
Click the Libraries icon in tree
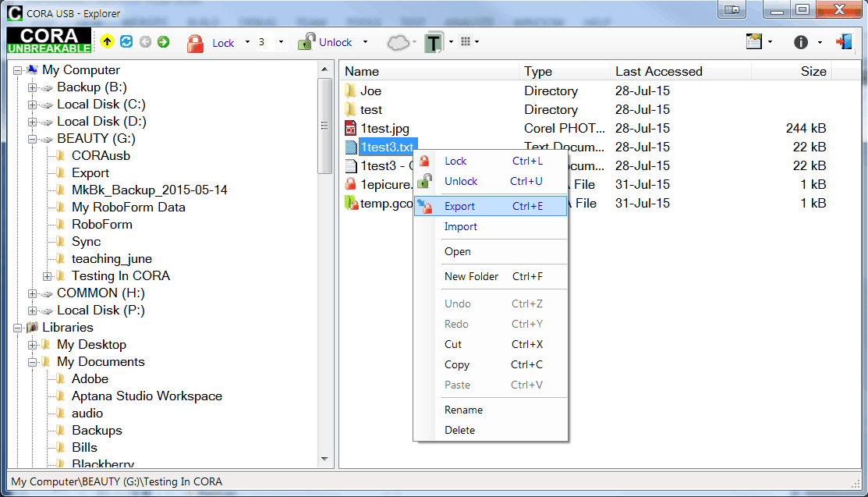click(32, 328)
